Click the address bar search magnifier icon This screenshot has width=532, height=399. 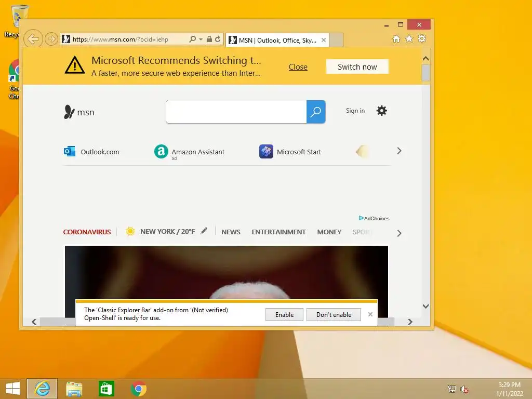192,39
